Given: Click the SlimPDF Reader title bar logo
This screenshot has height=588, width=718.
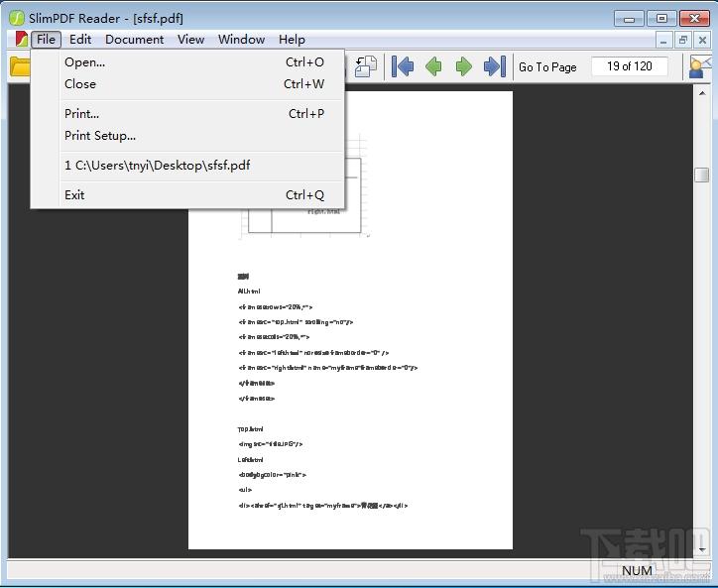Looking at the screenshot, I should pos(17,18).
